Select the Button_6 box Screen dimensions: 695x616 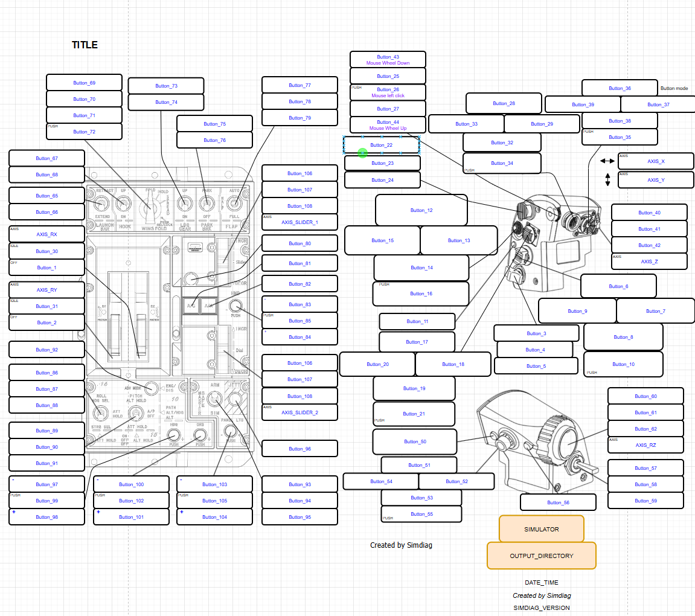tap(618, 286)
